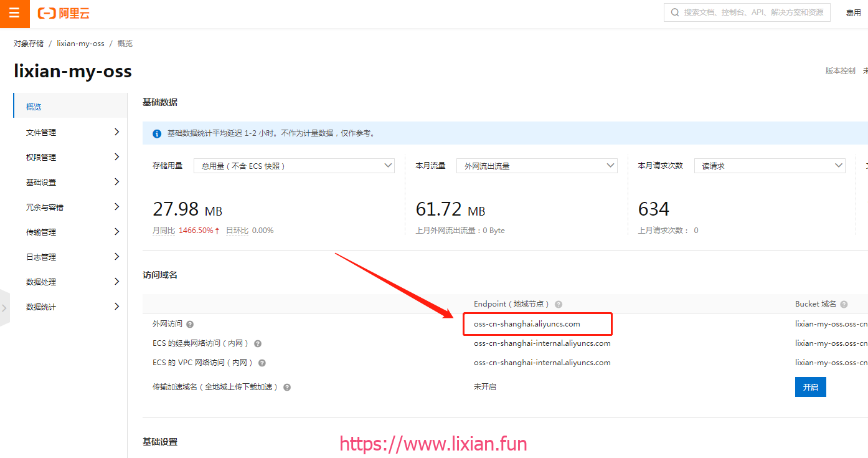Viewport: 868px width, 458px height.
Task: Click help icon beside 外网访问
Action: (190, 324)
